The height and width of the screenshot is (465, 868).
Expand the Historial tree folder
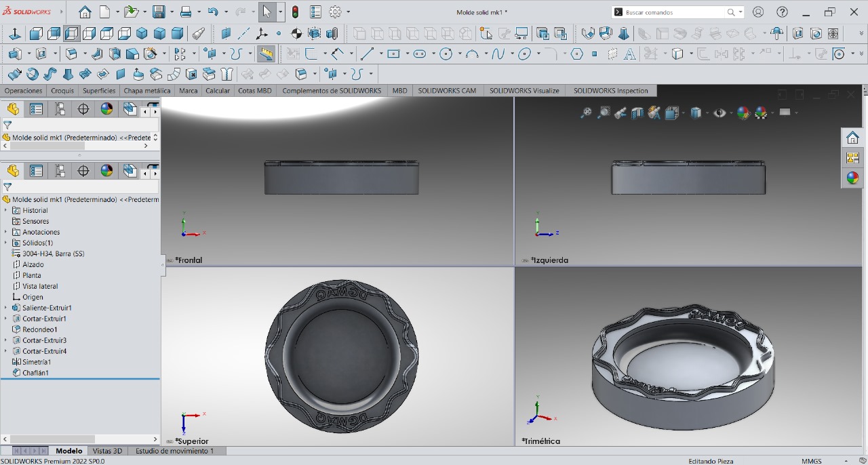(6, 210)
